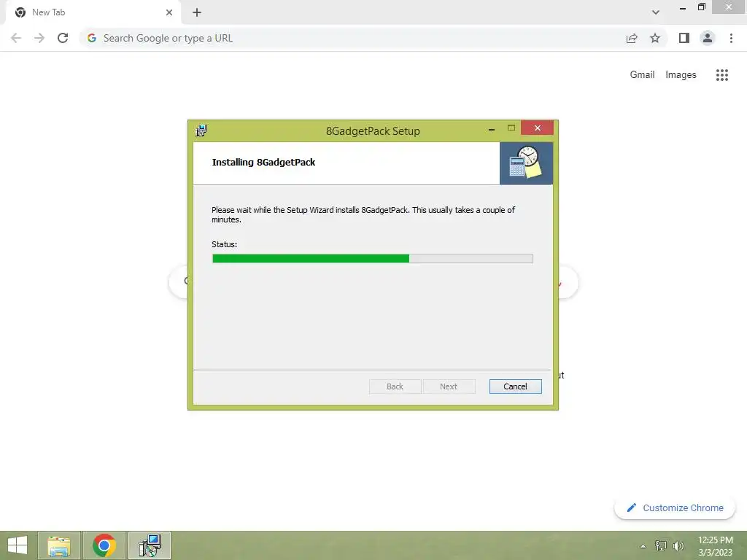The image size is (747, 560).
Task: Click the Google icon in the address bar
Action: click(92, 38)
